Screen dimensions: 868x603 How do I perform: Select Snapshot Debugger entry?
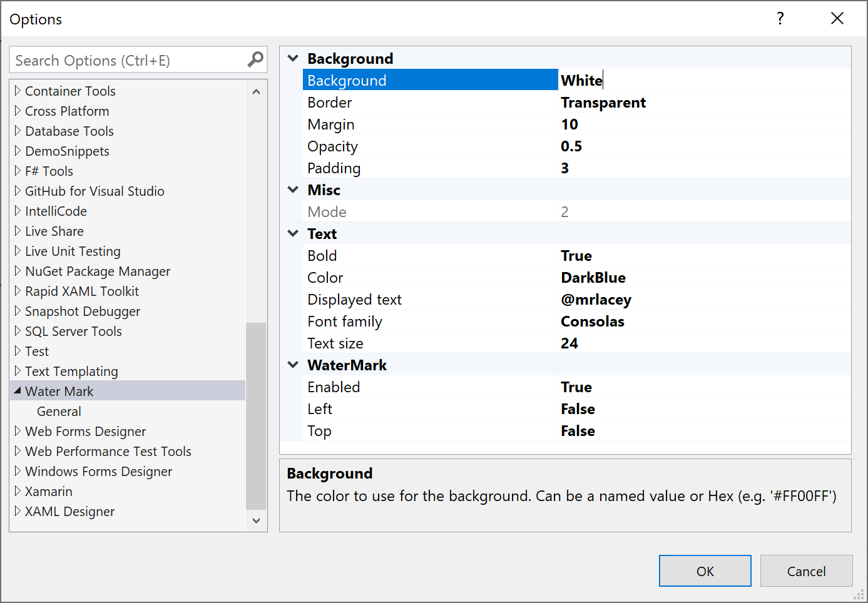click(83, 312)
